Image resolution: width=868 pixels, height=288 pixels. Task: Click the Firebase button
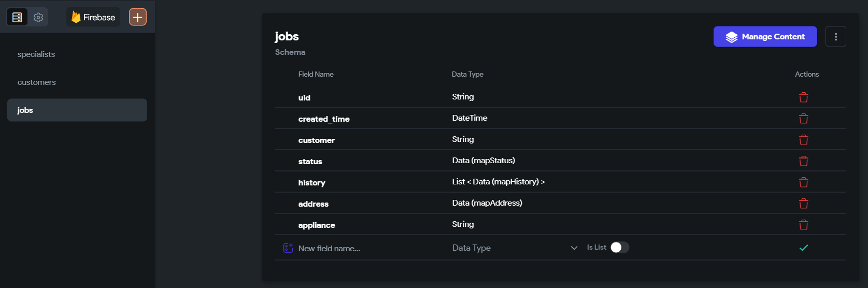pos(93,17)
